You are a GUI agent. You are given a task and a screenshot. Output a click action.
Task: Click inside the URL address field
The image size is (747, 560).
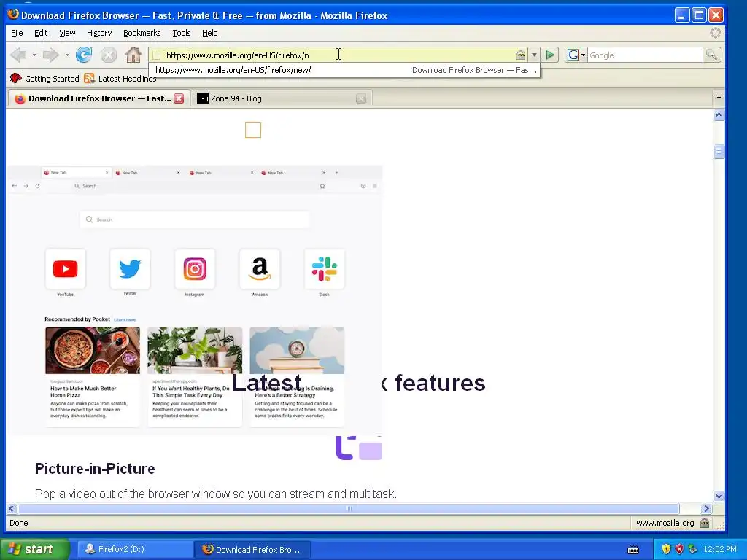tap(338, 55)
